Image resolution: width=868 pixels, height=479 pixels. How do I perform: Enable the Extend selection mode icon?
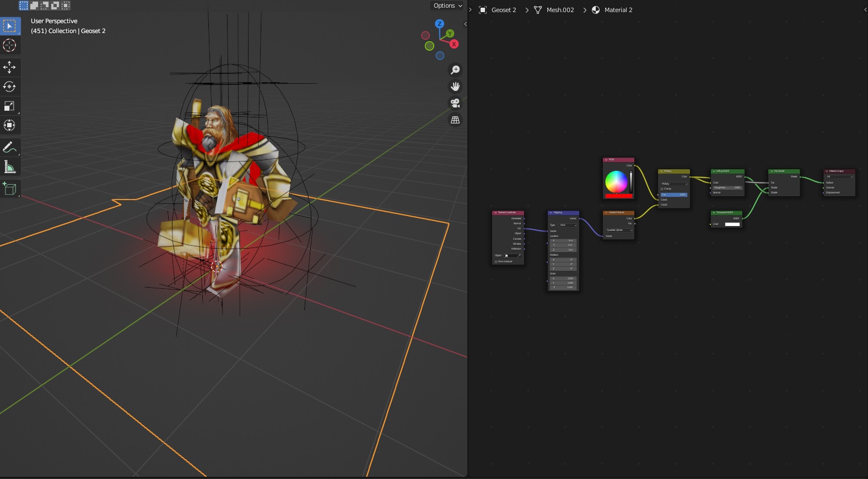point(34,6)
